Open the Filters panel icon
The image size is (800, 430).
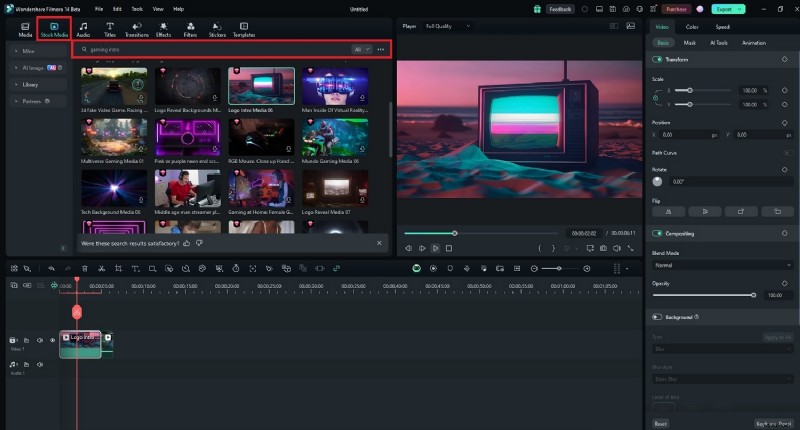pos(190,27)
